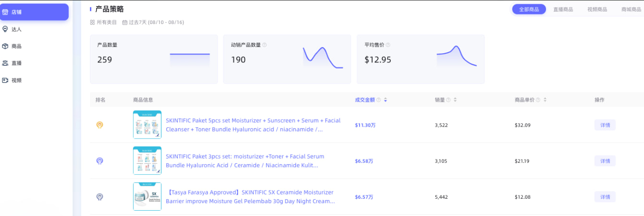
Task: Open 详情 for SKINTIFIC Paket 3pcs set
Action: coord(605,161)
